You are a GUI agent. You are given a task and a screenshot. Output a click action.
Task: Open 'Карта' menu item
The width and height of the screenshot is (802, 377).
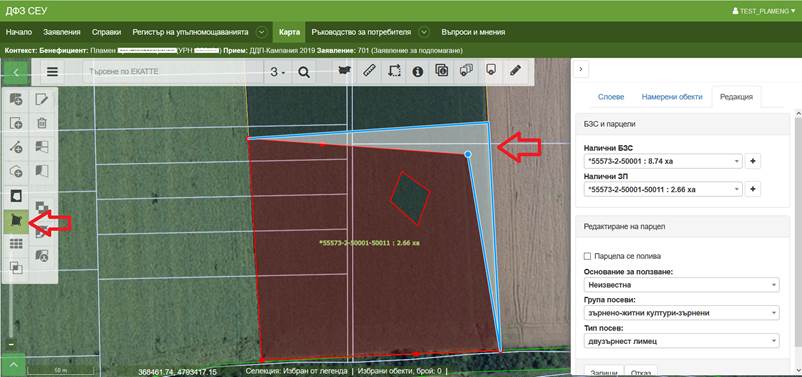tap(289, 32)
